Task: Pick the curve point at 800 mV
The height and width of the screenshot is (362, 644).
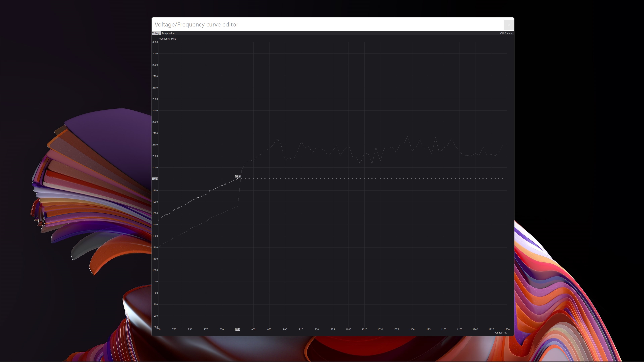Action: (222, 186)
